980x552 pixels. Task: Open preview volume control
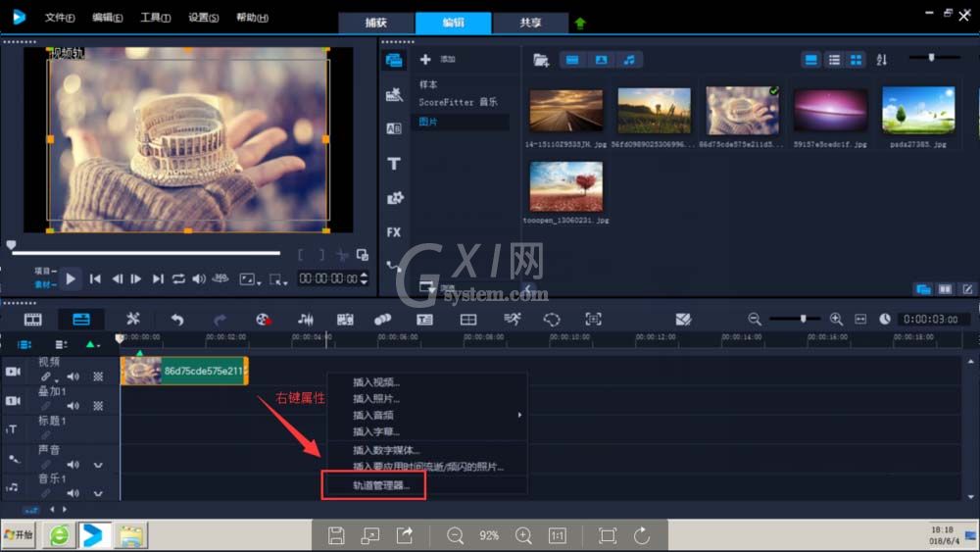(199, 278)
